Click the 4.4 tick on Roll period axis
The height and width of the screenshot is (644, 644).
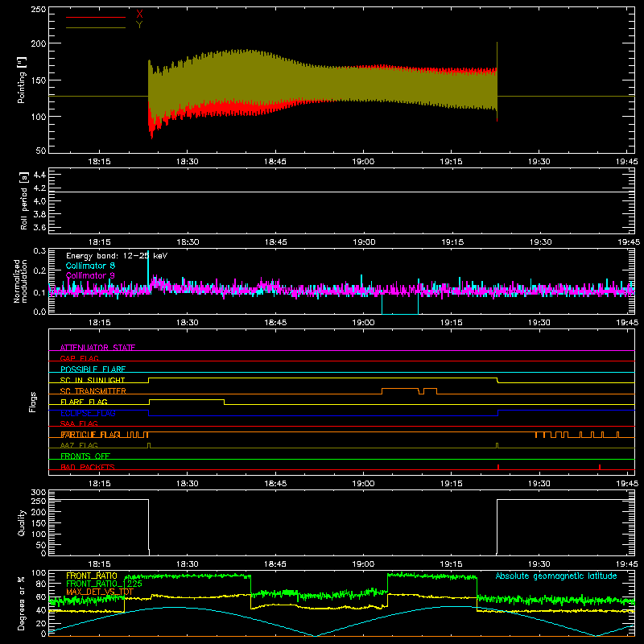coord(39,175)
